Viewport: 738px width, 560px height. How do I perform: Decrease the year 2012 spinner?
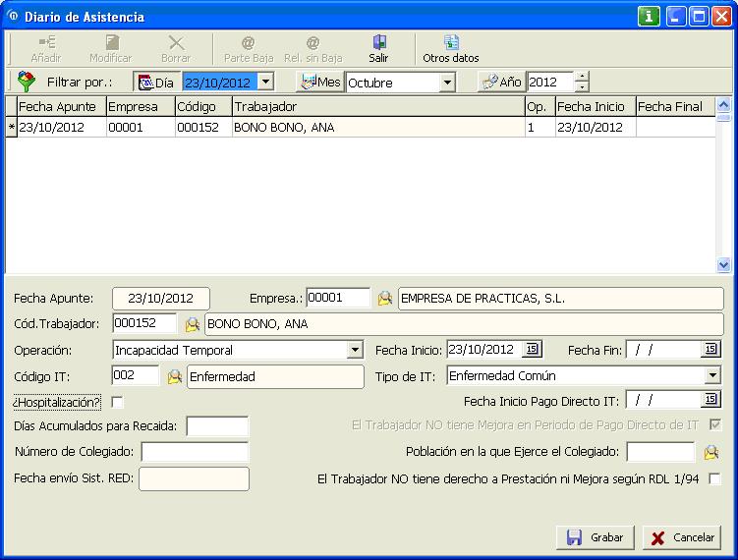pyautogui.click(x=582, y=86)
